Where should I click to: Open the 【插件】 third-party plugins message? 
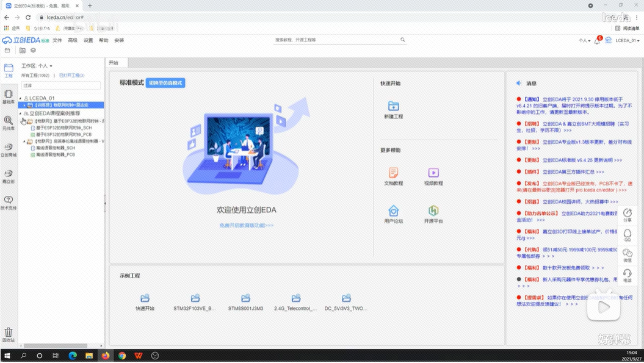click(560, 172)
